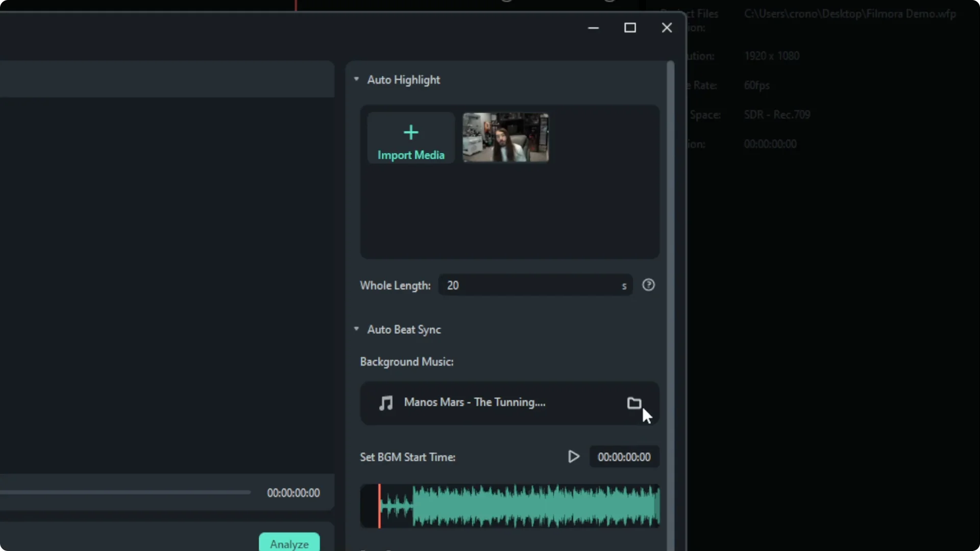Click the Analyze button
Viewport: 980px width, 551px height.
coord(289,543)
